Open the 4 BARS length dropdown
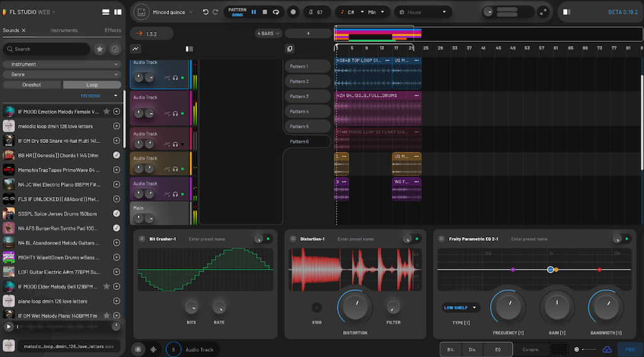This screenshot has width=644, height=357. 268,33
